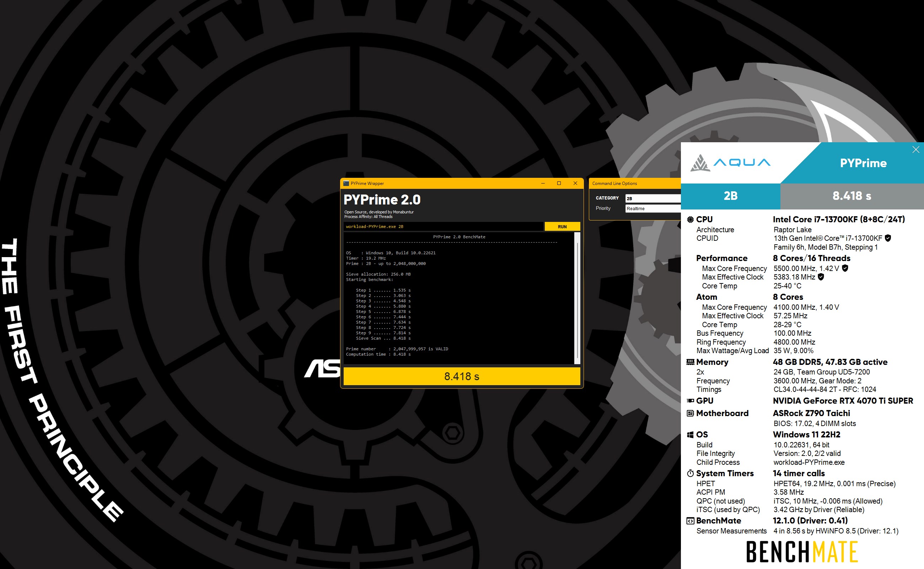Click the yellow RUN button
This screenshot has width=924, height=569.
(562, 227)
